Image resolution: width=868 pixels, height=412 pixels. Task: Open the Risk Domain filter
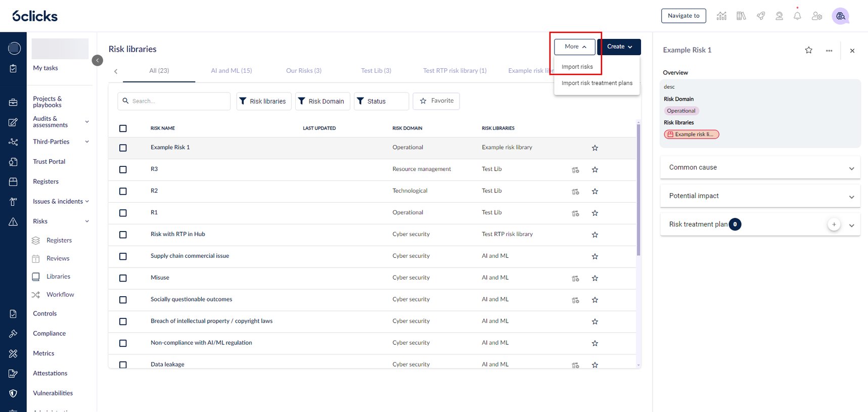(322, 102)
